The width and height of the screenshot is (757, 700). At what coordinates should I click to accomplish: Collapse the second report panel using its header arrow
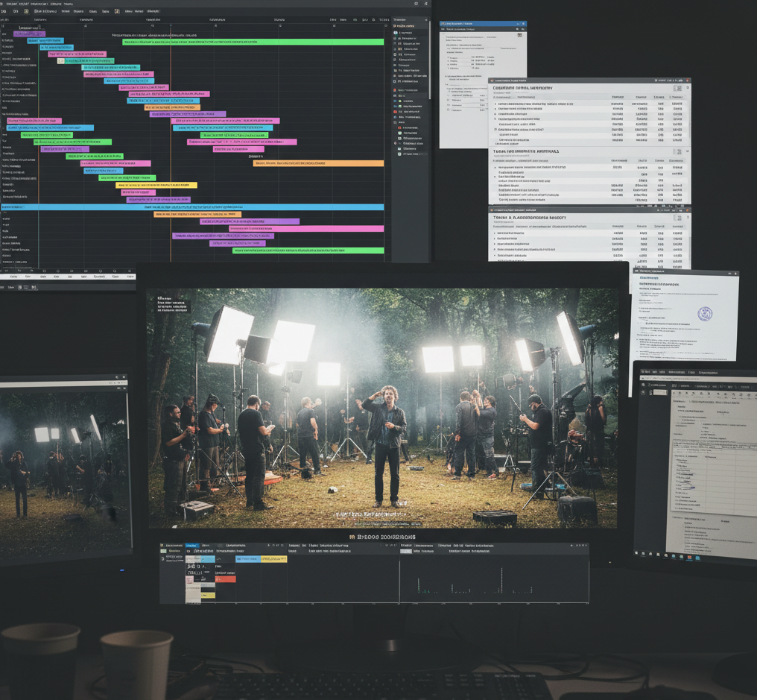tap(685, 152)
